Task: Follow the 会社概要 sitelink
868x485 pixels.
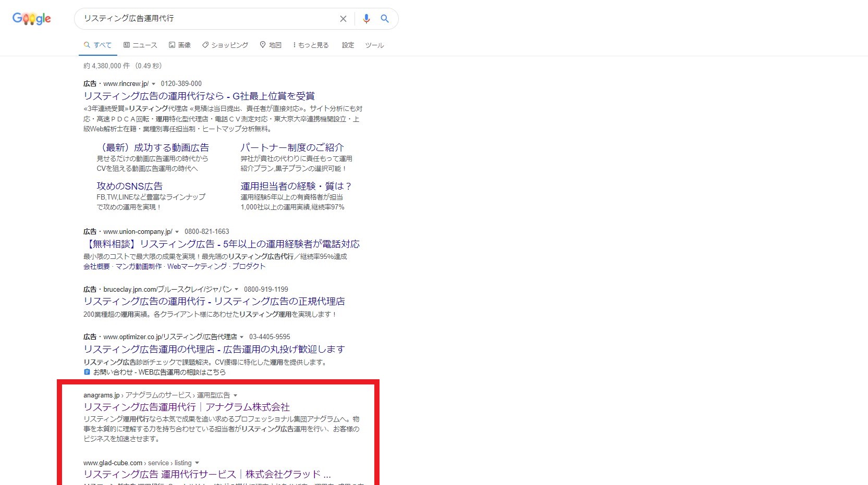Action: 96,266
